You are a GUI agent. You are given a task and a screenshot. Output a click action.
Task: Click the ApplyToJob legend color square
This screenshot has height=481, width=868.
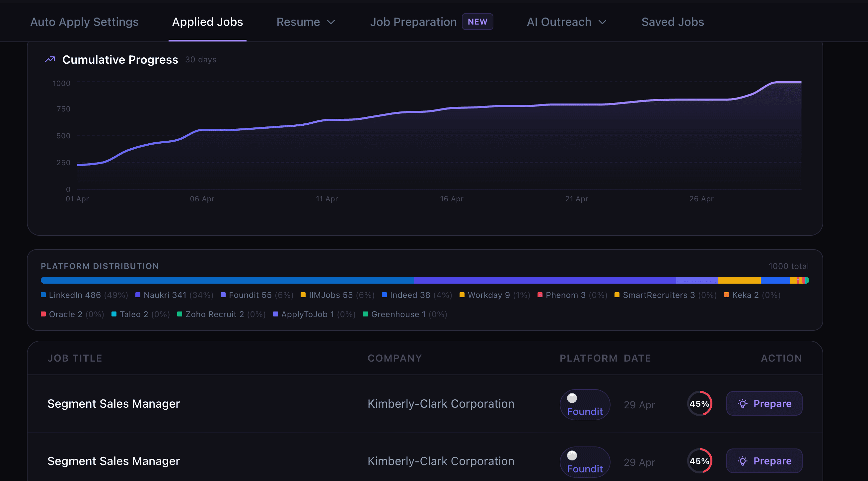275,314
